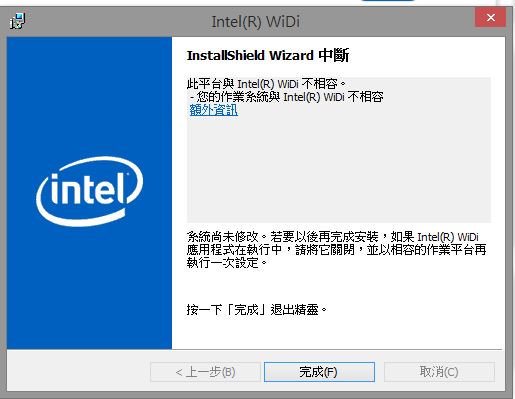Click the 您的作業系統與 Intel(R) WiDi 不相容 line

tap(287, 97)
